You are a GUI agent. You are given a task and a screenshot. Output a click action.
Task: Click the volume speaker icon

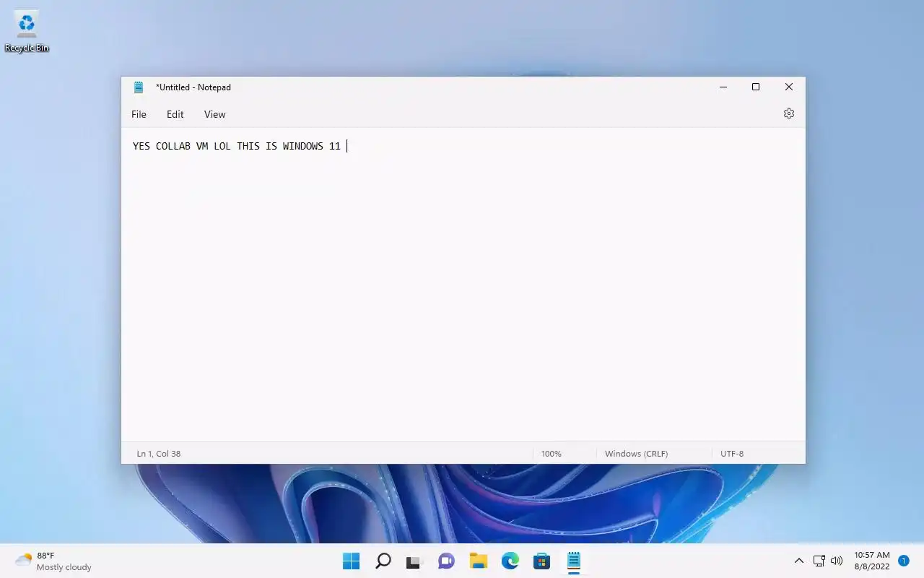click(x=837, y=561)
